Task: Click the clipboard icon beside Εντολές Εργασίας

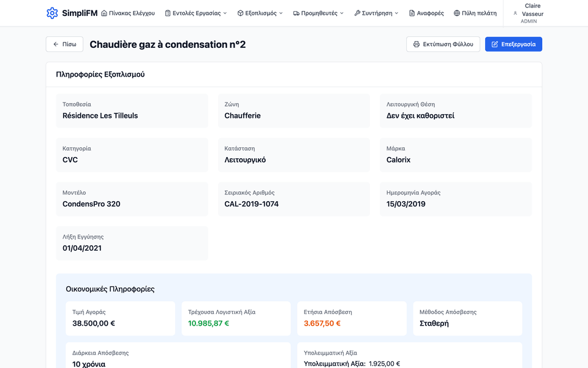Action: (x=168, y=13)
